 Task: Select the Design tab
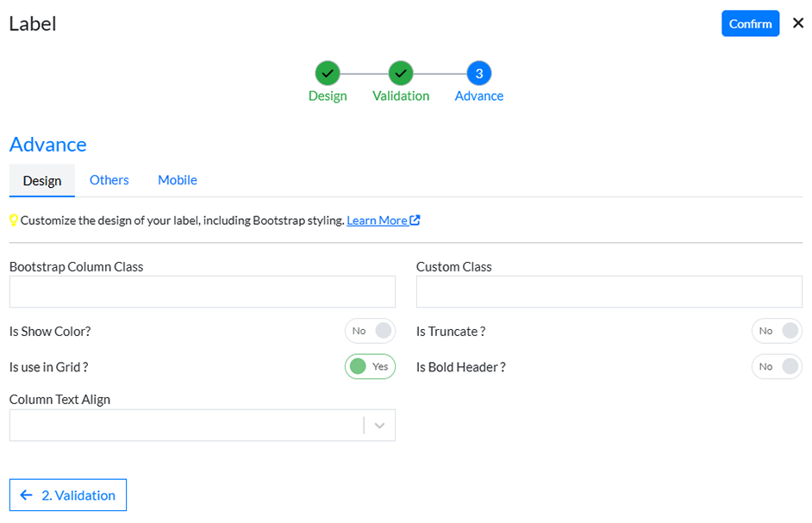42,181
